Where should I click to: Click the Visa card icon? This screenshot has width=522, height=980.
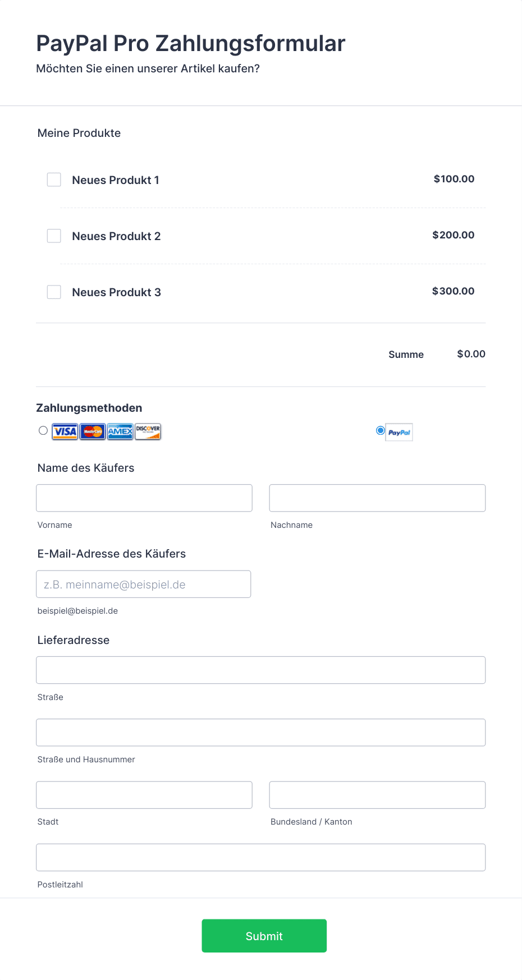pos(65,431)
